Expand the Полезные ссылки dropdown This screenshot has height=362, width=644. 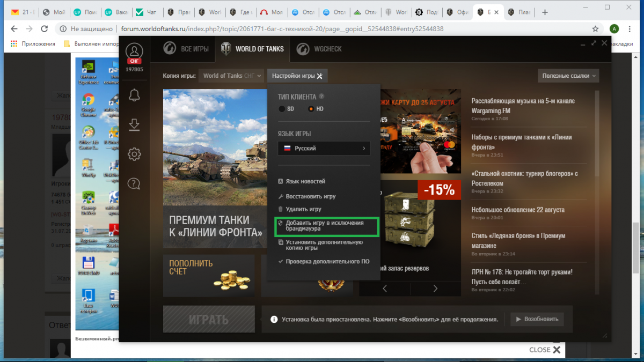[x=568, y=76]
